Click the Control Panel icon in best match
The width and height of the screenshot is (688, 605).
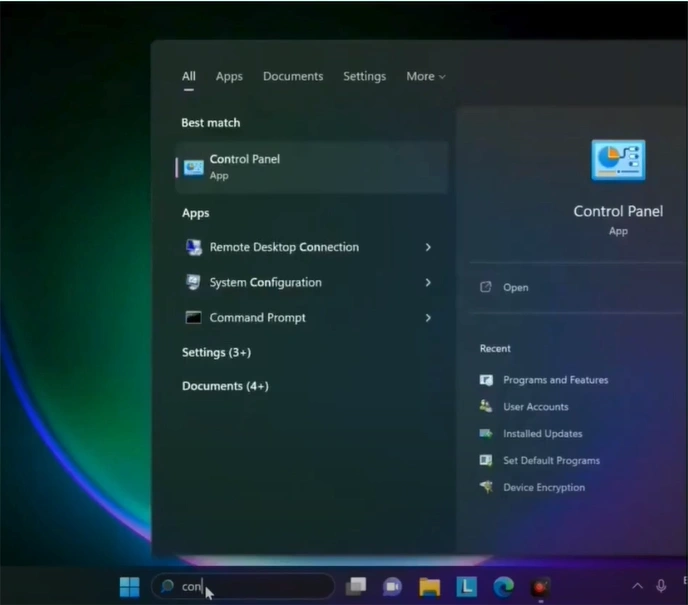pyautogui.click(x=194, y=168)
